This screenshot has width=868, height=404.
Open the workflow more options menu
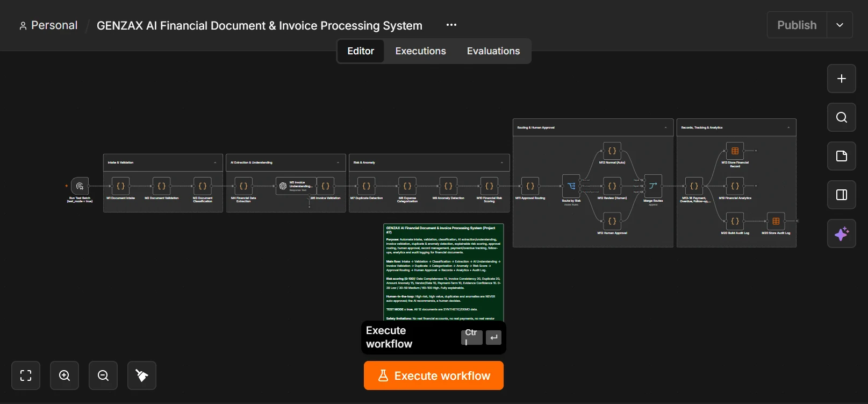(451, 25)
